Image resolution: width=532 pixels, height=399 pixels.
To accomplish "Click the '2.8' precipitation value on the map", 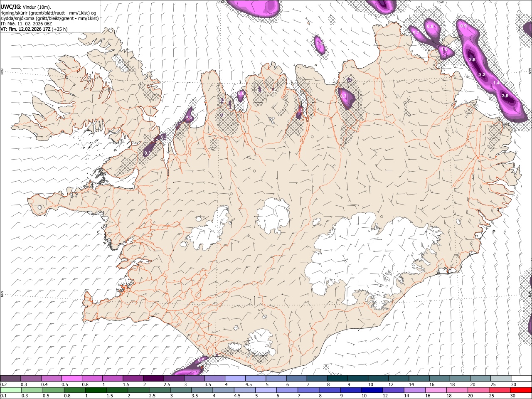I will (x=472, y=59).
